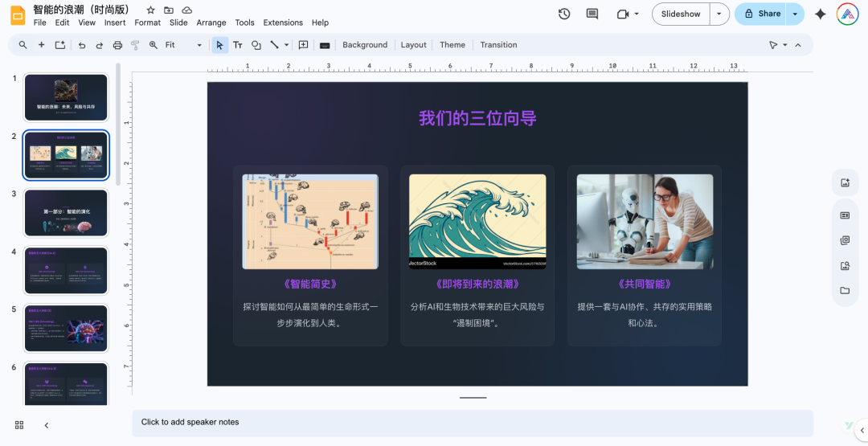Open the Arrange menu

pyautogui.click(x=211, y=23)
